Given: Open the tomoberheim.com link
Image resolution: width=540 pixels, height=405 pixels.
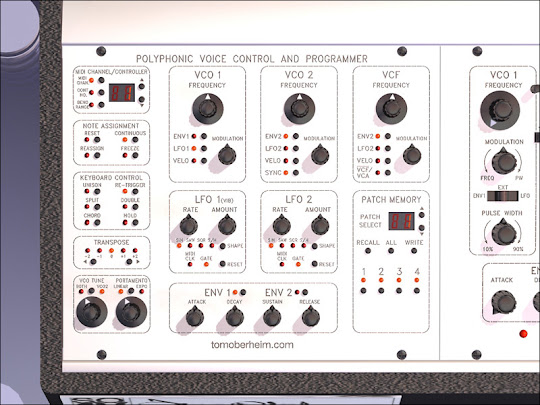Looking at the screenshot, I should [252, 345].
